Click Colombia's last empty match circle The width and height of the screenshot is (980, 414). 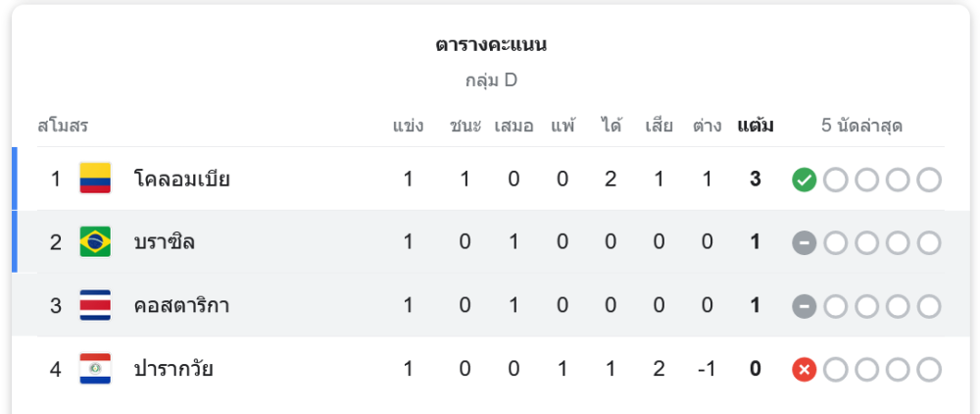click(929, 180)
